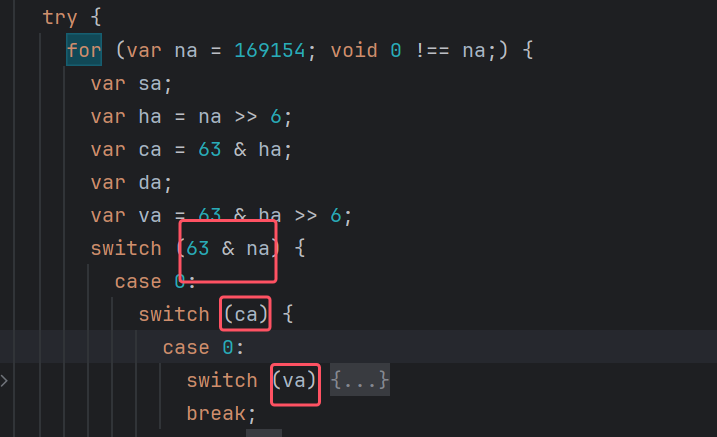Click the 'switch' keyword before (ca)
Image resolution: width=717 pixels, height=437 pixels.
[x=174, y=315]
